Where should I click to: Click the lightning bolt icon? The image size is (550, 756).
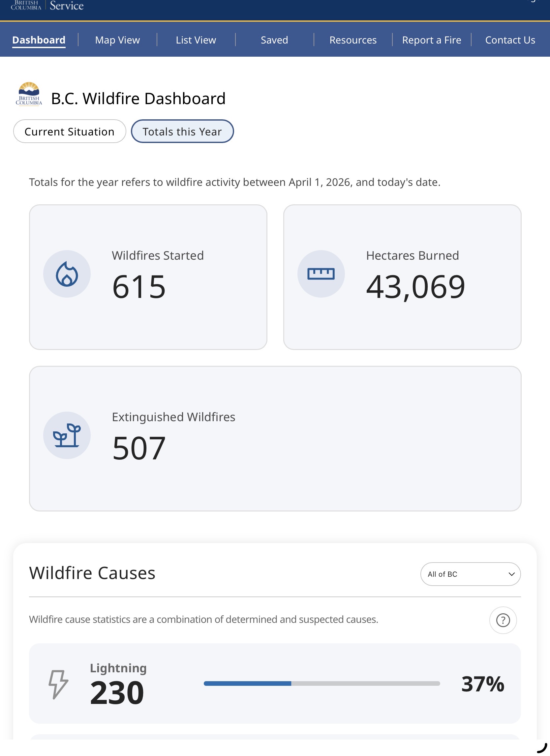[x=58, y=684]
